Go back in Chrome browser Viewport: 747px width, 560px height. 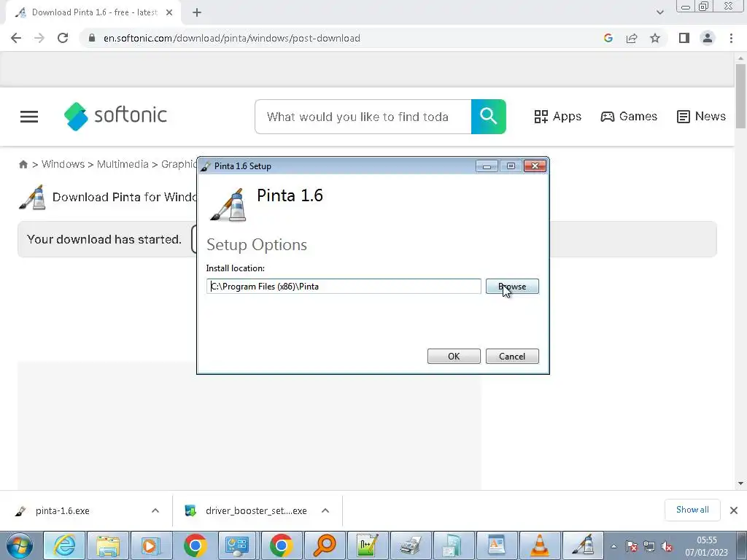pos(16,38)
